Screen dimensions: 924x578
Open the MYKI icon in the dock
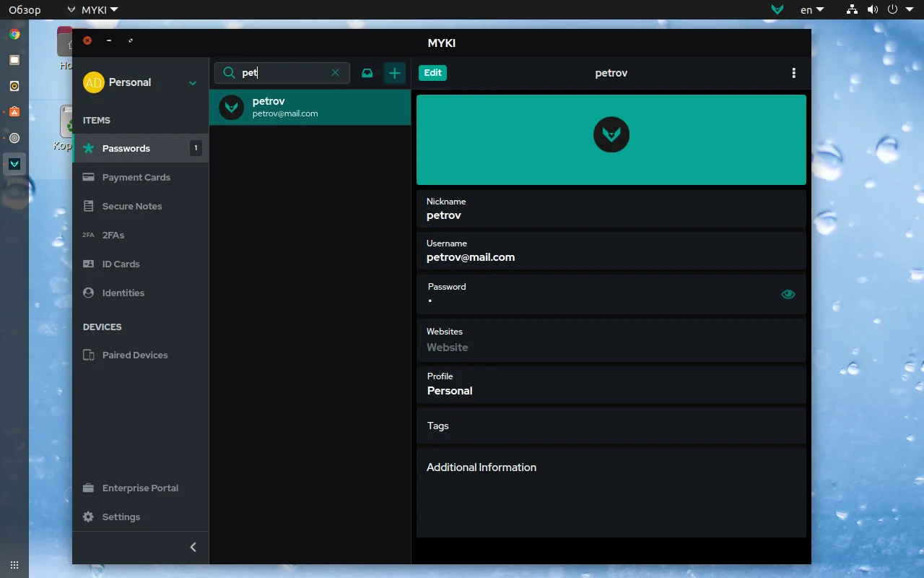tap(14, 164)
